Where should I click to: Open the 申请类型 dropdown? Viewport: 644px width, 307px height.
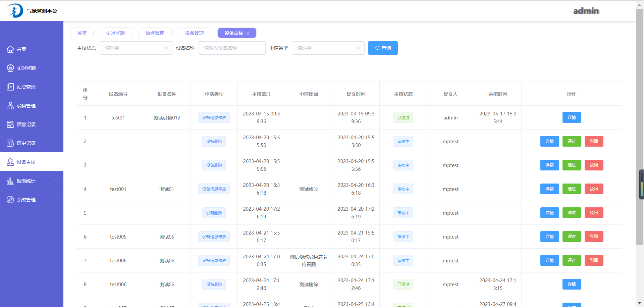(x=328, y=48)
